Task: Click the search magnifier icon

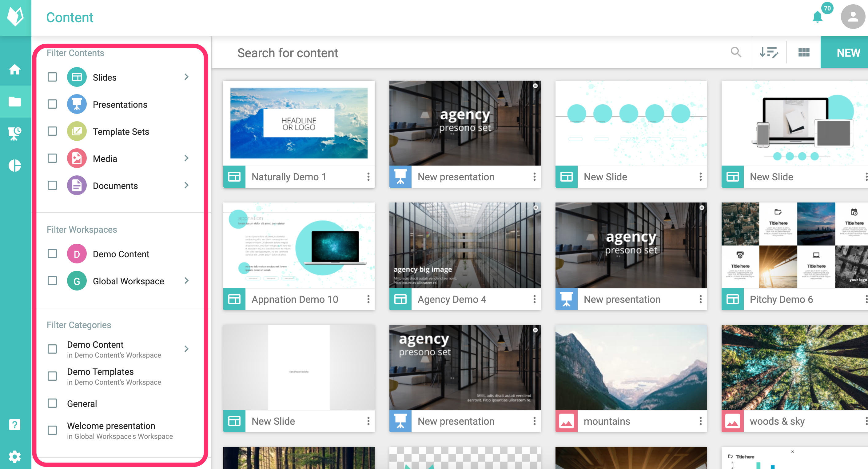Action: pos(736,52)
